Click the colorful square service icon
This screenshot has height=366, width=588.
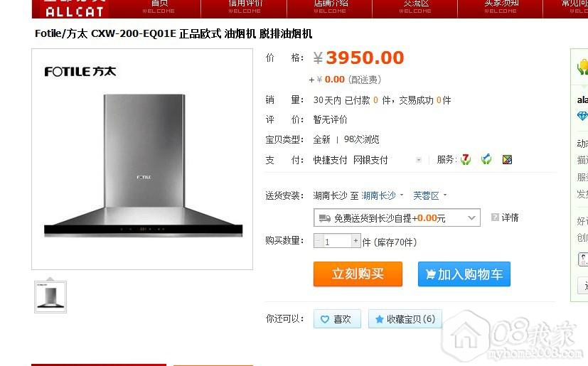(508, 160)
